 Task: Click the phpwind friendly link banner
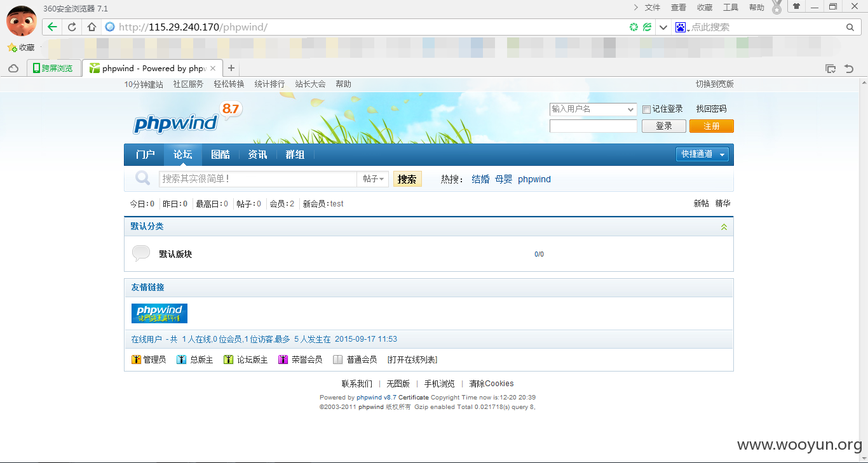click(x=159, y=313)
